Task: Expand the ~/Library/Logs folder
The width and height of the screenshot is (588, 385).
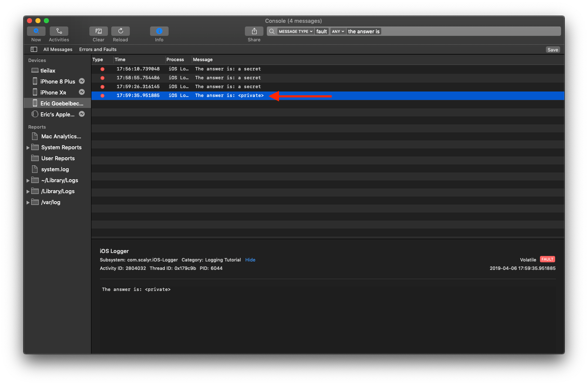Action: click(x=28, y=180)
